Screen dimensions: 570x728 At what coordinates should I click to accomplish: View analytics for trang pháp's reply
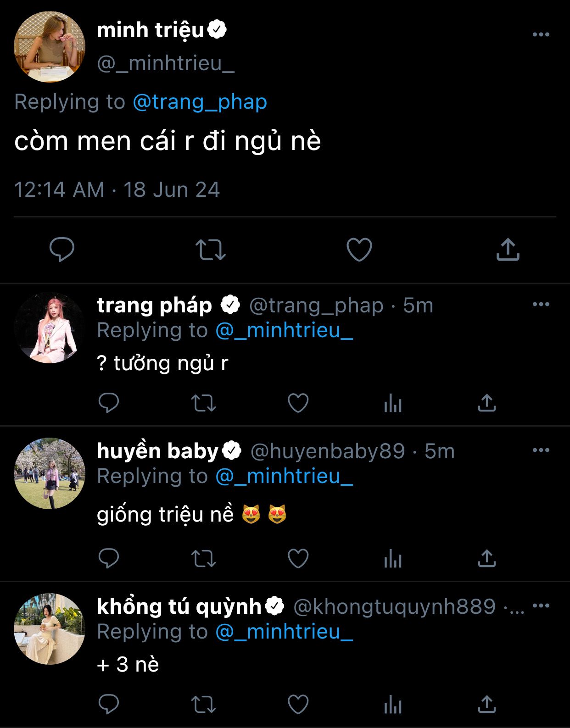coord(393,404)
